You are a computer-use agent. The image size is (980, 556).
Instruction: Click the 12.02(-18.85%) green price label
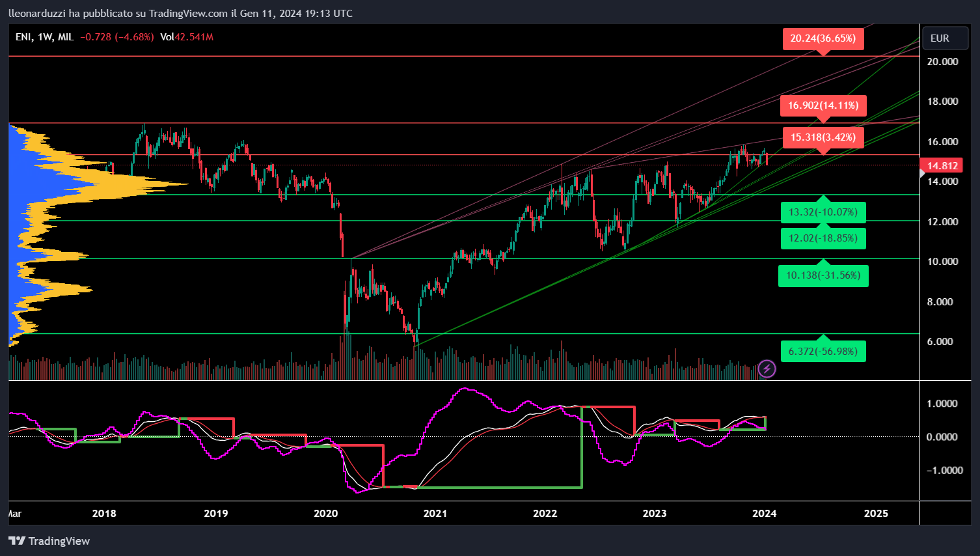[823, 238]
